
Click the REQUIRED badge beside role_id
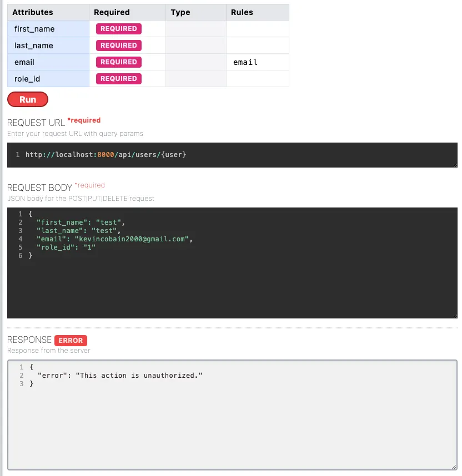[118, 78]
